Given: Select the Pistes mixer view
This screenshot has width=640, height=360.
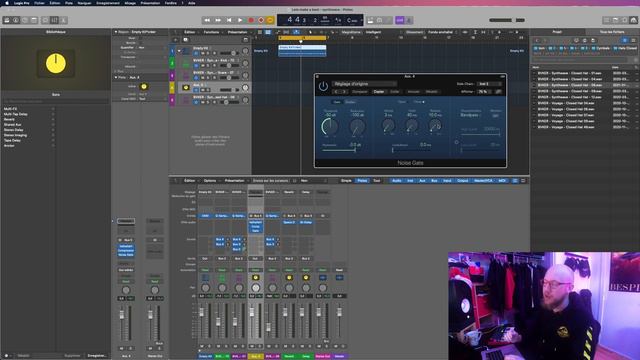Looking at the screenshot, I should pyautogui.click(x=362, y=180).
